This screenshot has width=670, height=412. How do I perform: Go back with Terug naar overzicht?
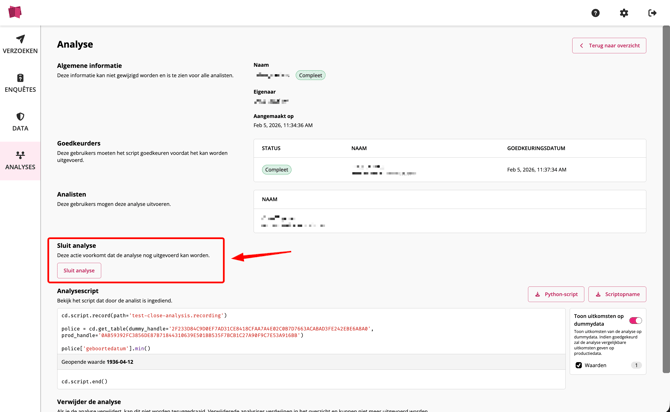(x=609, y=46)
